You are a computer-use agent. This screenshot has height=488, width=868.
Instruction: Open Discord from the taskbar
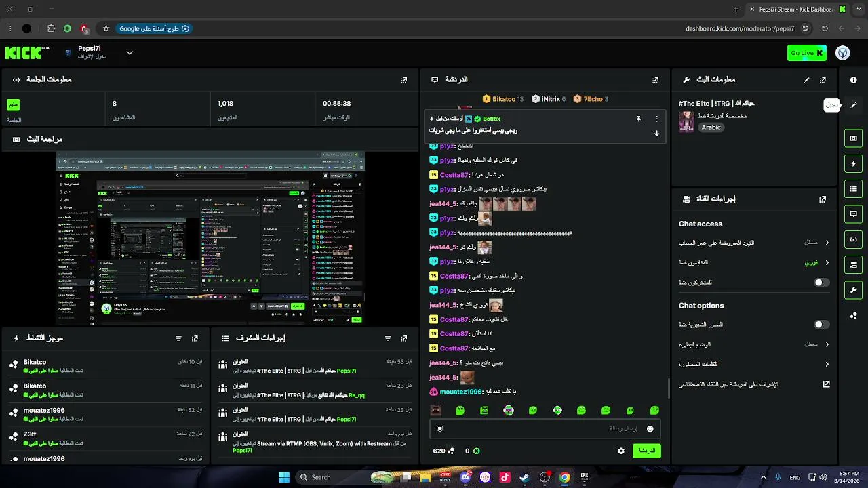[x=465, y=477]
